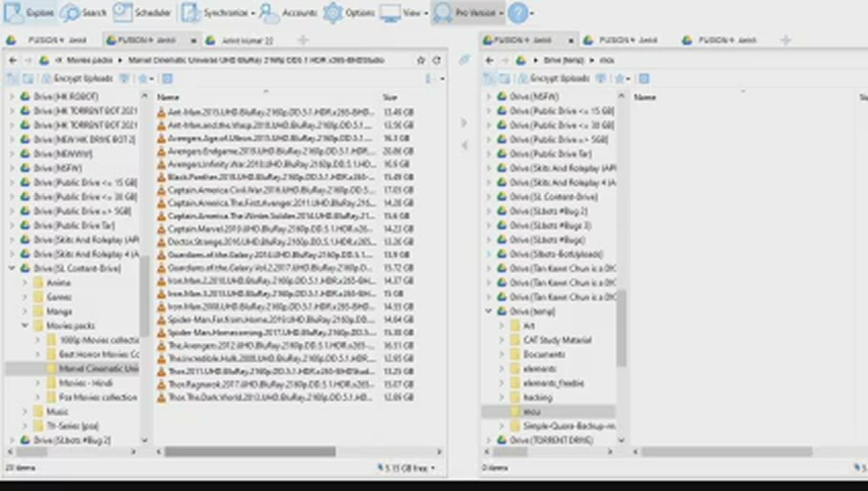868x491 pixels.
Task: Sort the left pane file list by the Size column
Action: [390, 97]
